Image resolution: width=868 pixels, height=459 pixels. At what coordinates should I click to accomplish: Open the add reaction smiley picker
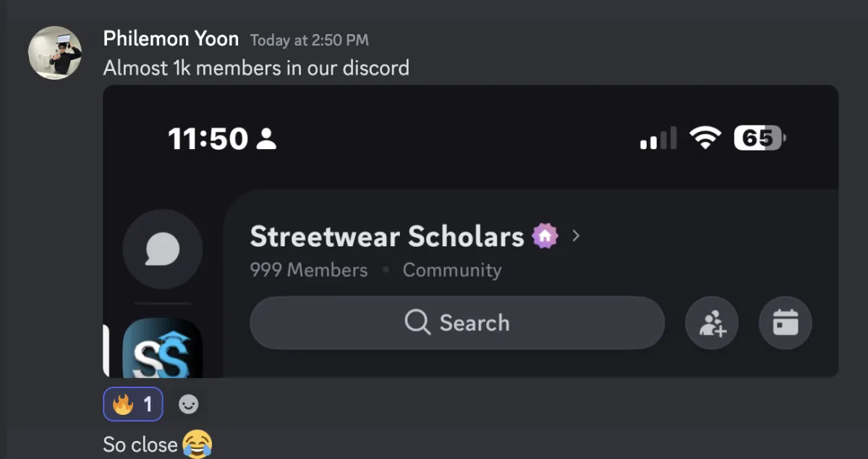tap(188, 405)
